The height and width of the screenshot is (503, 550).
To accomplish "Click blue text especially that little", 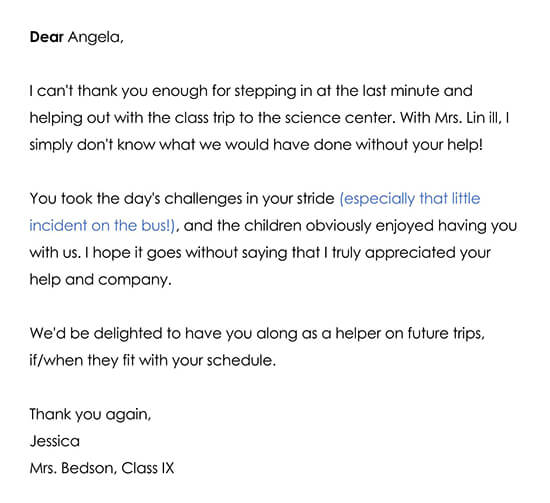I will click(x=410, y=199).
